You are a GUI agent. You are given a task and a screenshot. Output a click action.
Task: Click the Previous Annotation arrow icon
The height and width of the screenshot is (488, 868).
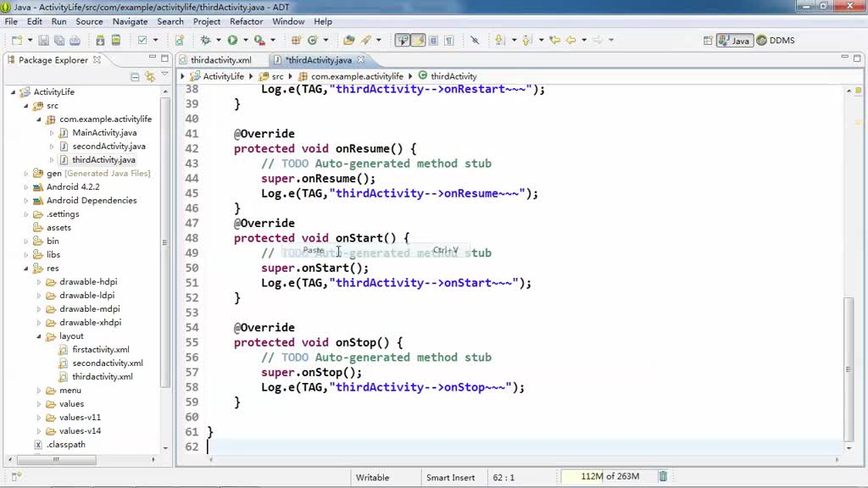click(526, 41)
